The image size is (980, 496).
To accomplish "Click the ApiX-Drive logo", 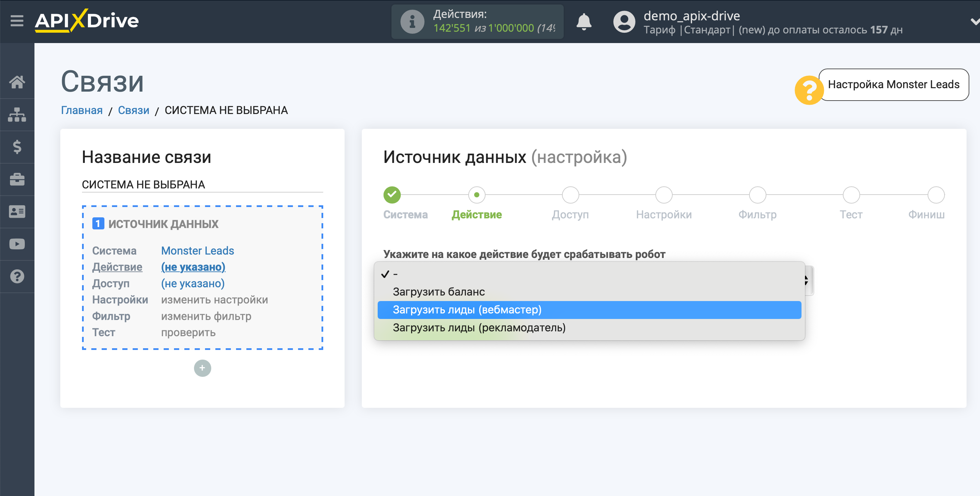I will (x=87, y=21).
